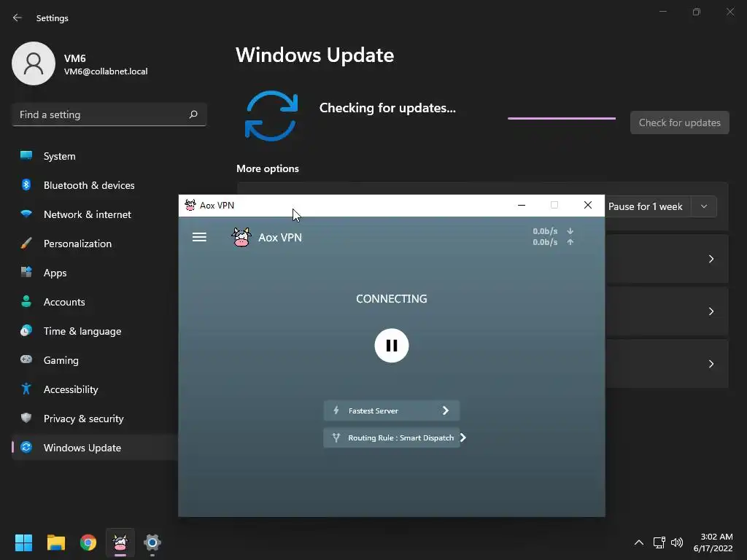Expand the third chevron row under More options
The width and height of the screenshot is (747, 560).
[x=711, y=364]
